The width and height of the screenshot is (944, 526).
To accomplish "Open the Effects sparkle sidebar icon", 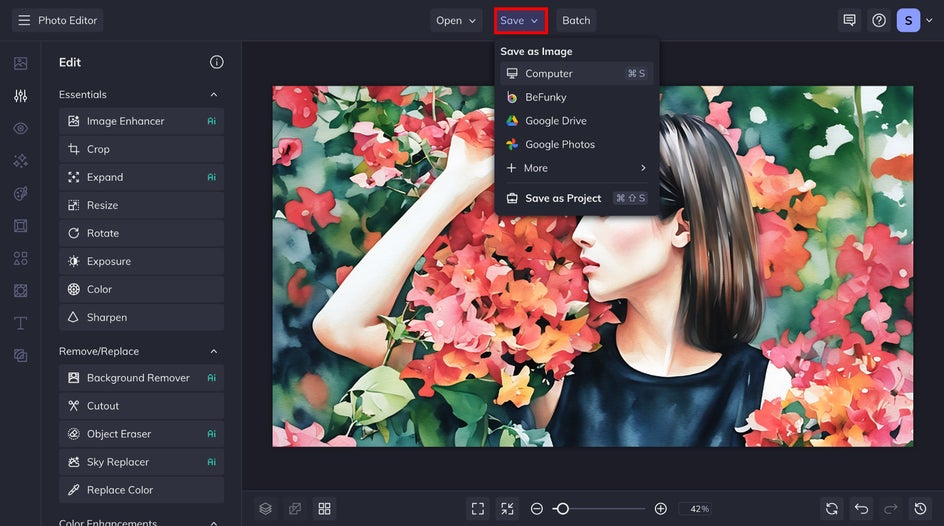I will [x=20, y=161].
